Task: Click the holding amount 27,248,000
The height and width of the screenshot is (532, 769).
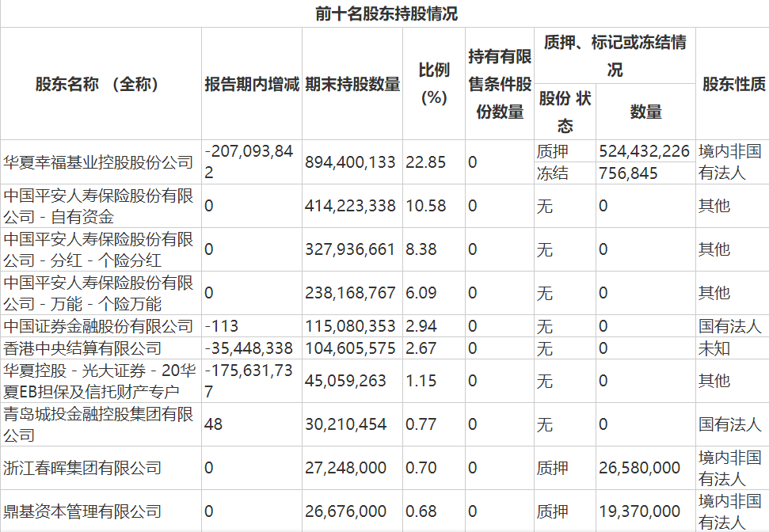Action: point(346,468)
